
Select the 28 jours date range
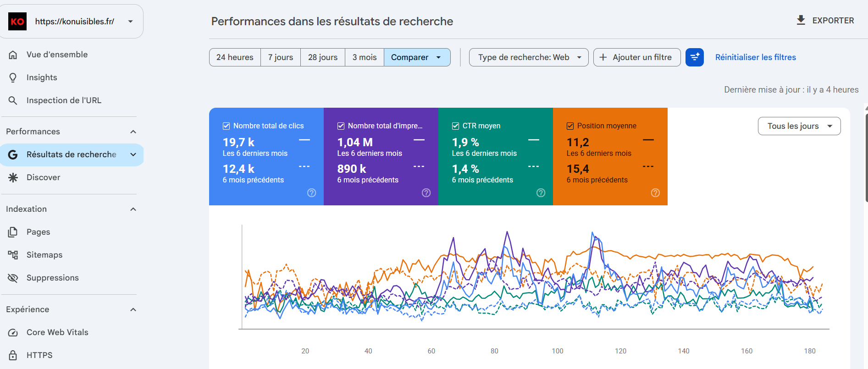[323, 57]
